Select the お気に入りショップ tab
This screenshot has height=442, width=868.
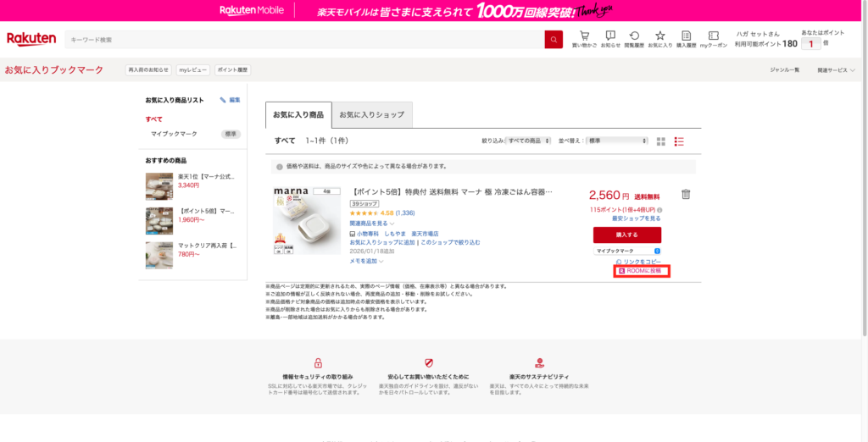pyautogui.click(x=372, y=115)
